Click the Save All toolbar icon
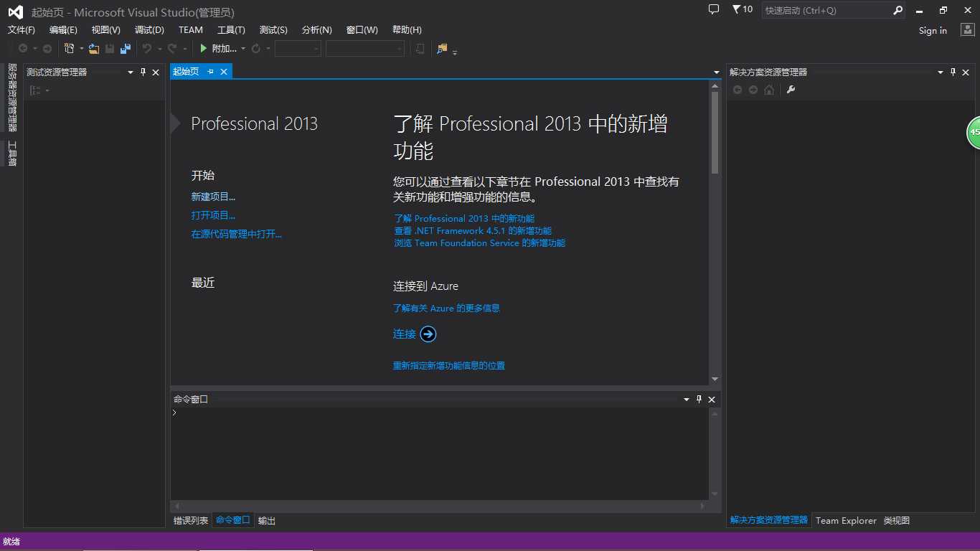The image size is (980, 551). pyautogui.click(x=126, y=49)
